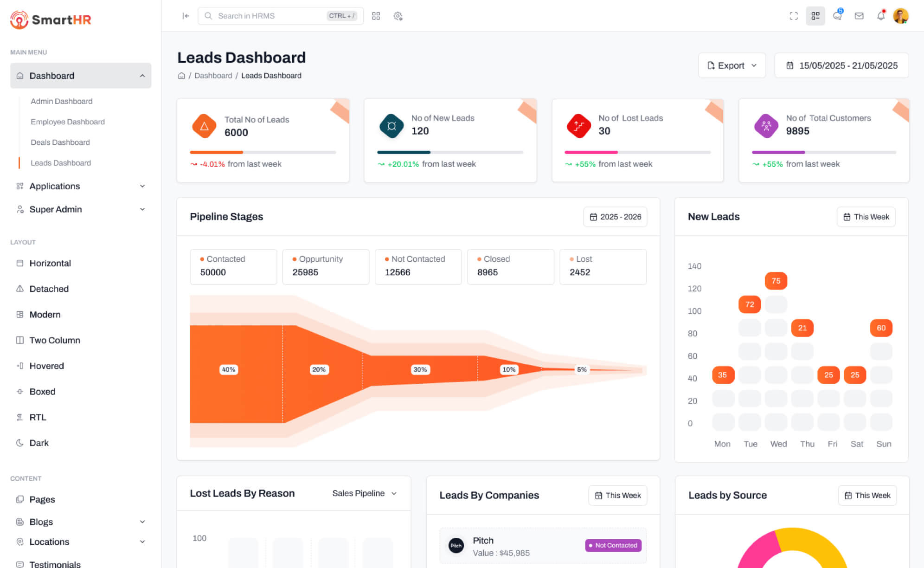Click the user profile avatar
This screenshot has width=924, height=568.
click(x=900, y=16)
